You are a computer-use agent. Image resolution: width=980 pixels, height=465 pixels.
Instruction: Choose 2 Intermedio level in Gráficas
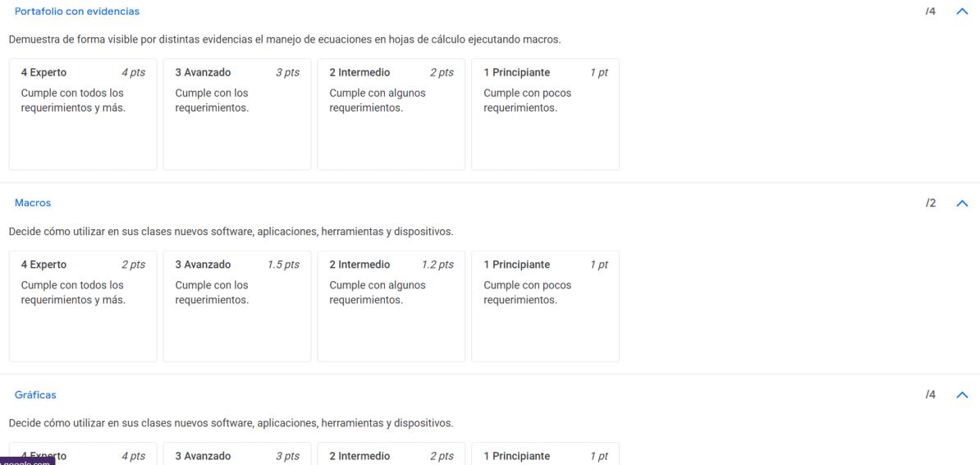pos(391,455)
